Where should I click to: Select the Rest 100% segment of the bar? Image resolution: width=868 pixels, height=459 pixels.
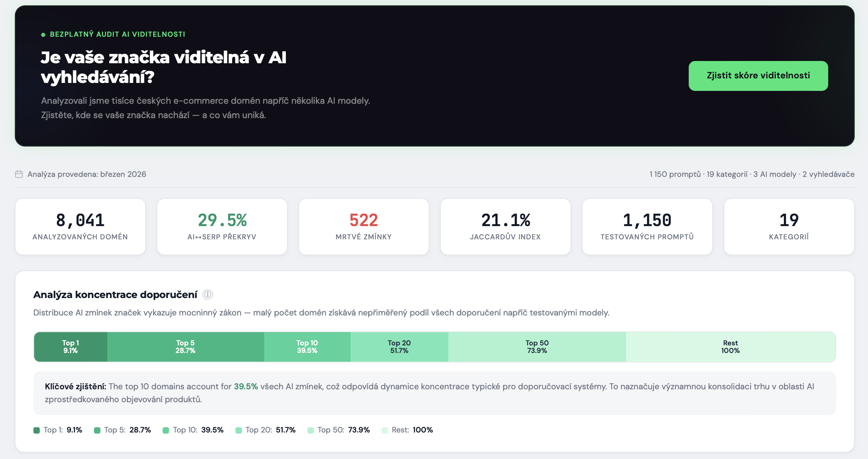tap(730, 347)
